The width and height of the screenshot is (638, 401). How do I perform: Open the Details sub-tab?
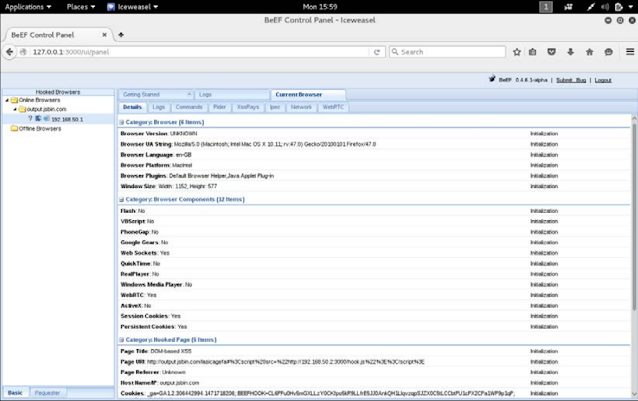(132, 107)
